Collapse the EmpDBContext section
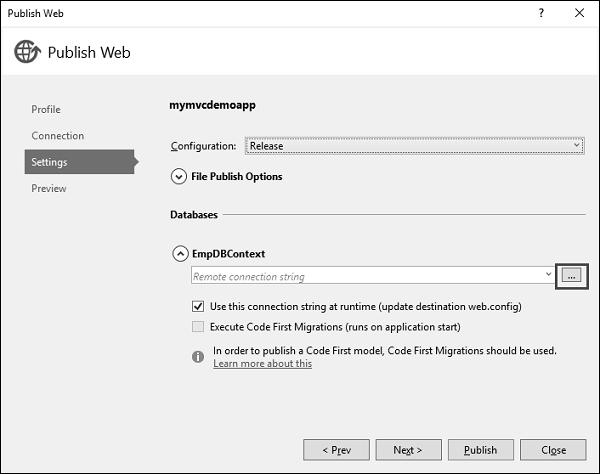Image resolution: width=600 pixels, height=474 pixels. (x=180, y=254)
